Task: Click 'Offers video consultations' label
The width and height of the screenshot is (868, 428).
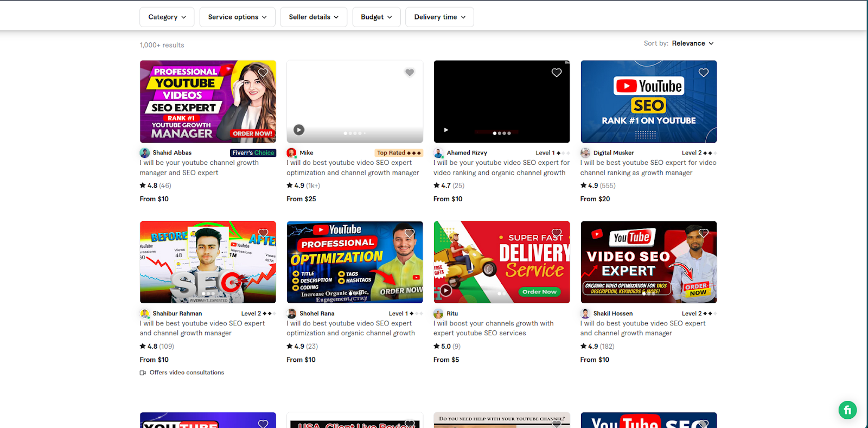Action: [x=187, y=373]
